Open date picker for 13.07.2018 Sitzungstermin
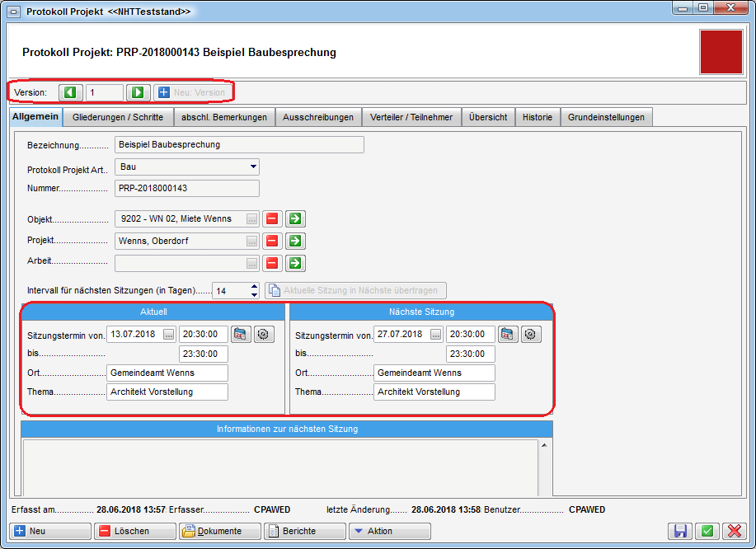The height and width of the screenshot is (549, 756). (169, 335)
